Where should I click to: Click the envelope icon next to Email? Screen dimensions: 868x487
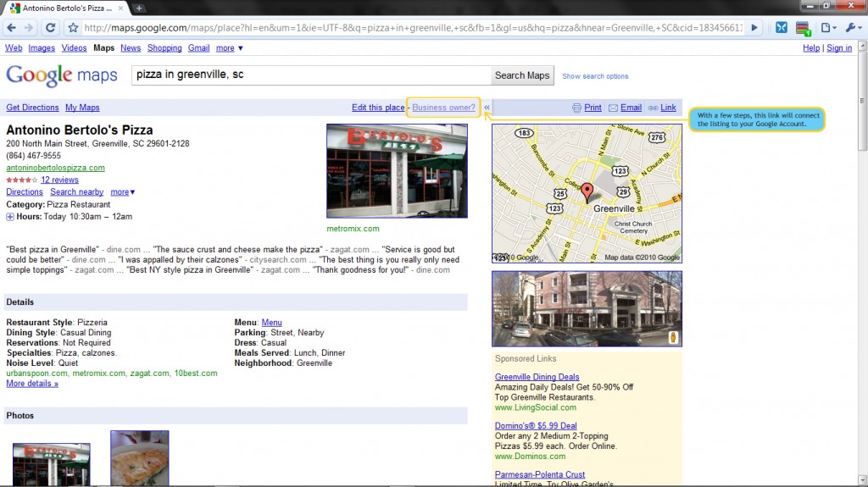click(x=613, y=108)
